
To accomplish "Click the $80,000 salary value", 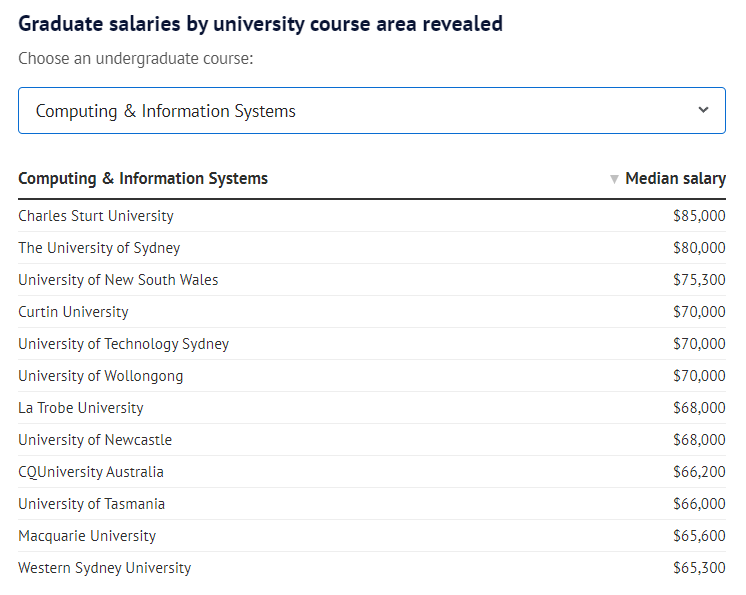I will 699,247.
